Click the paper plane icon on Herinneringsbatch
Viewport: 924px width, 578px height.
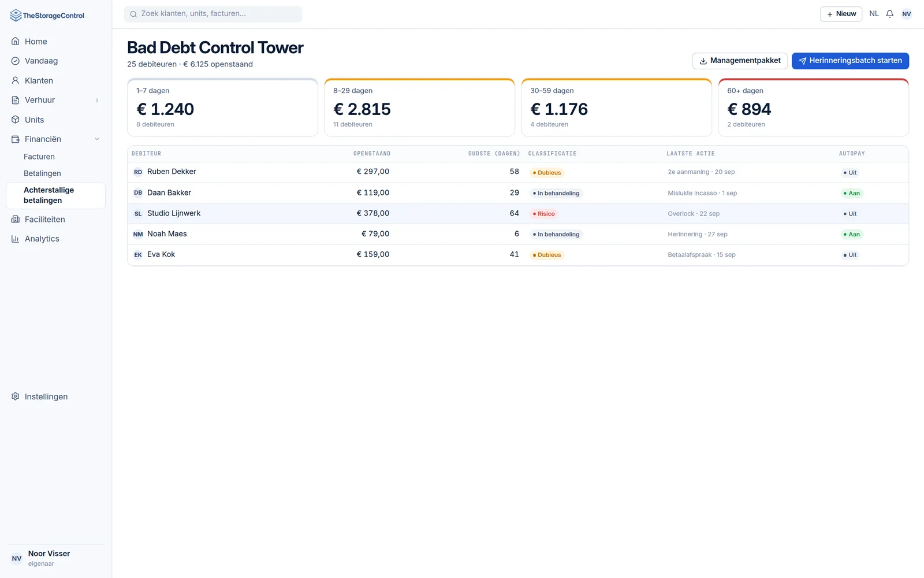pos(803,61)
